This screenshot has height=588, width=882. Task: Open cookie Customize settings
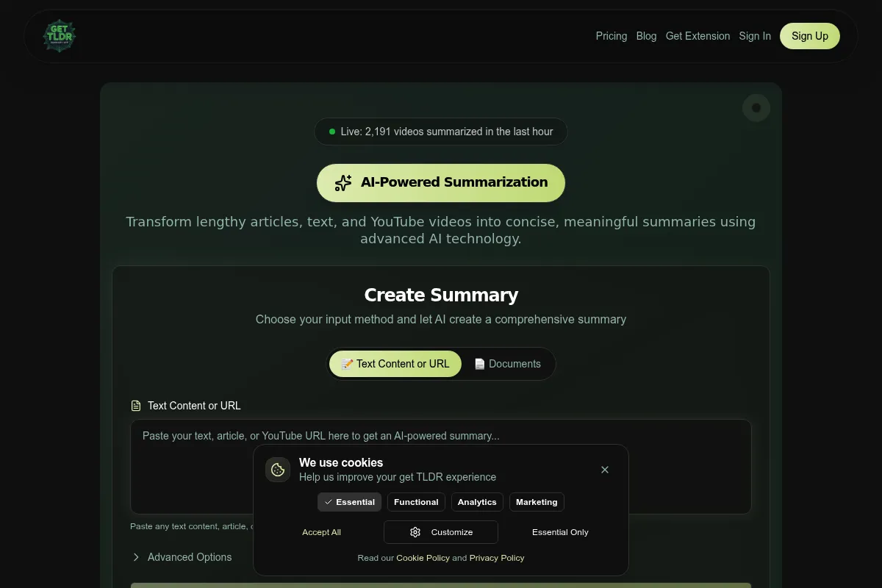(441, 532)
